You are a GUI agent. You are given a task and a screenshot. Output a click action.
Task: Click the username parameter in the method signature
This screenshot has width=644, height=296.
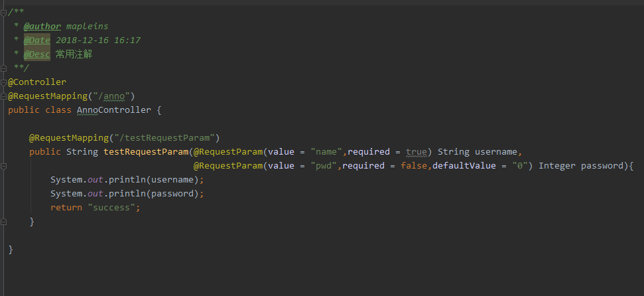coord(495,152)
